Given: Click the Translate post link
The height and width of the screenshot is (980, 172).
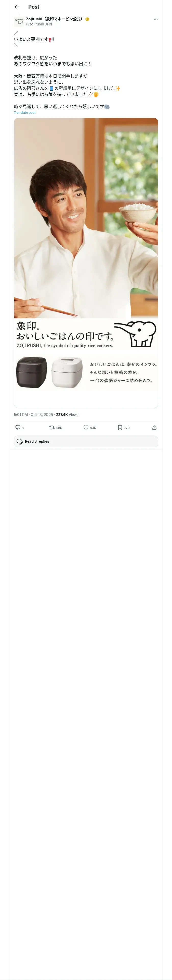Looking at the screenshot, I should pyautogui.click(x=25, y=113).
